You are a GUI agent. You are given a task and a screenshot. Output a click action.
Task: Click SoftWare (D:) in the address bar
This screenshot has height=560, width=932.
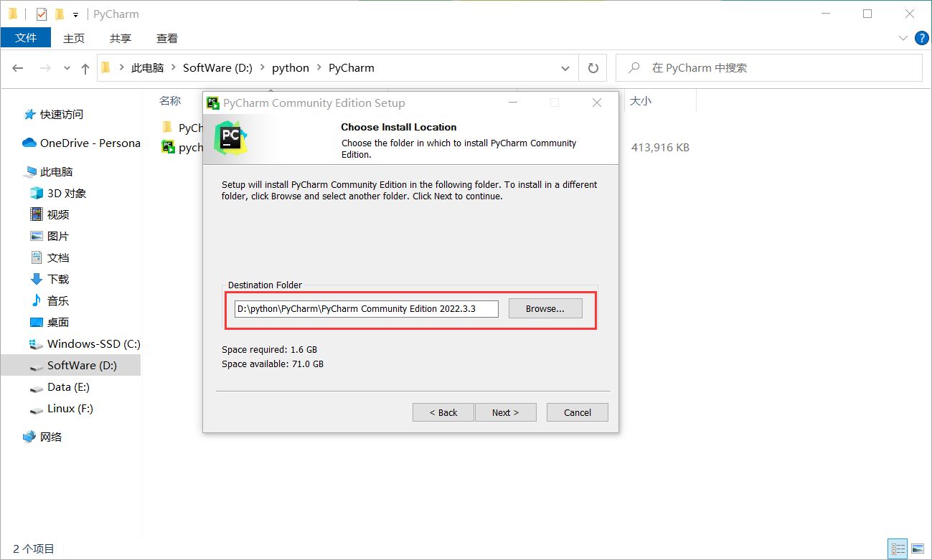point(217,68)
